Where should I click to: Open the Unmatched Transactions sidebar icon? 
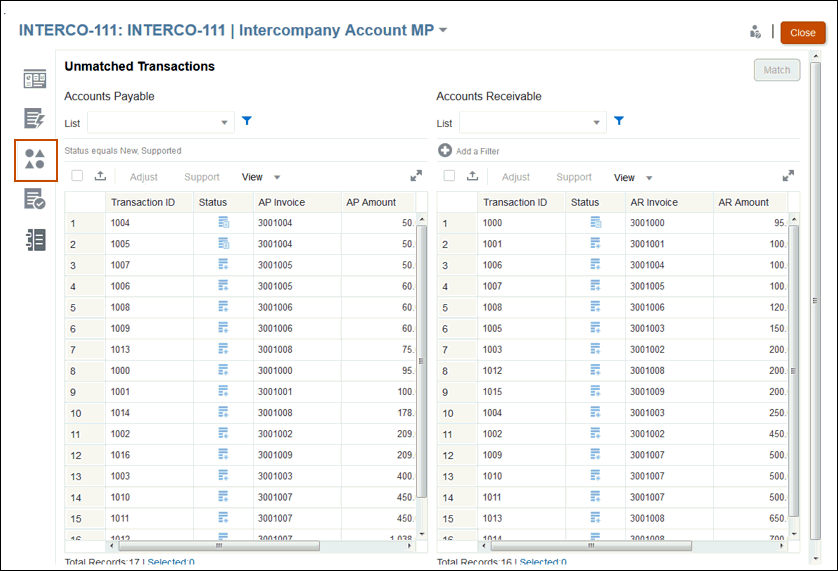click(x=35, y=160)
